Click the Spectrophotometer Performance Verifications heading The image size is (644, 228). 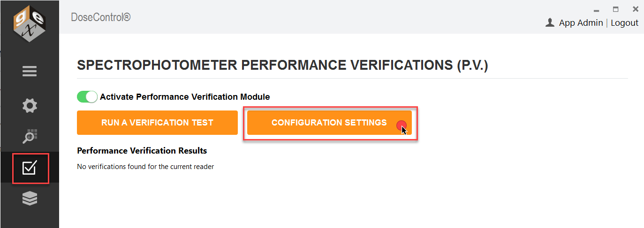[x=282, y=65]
